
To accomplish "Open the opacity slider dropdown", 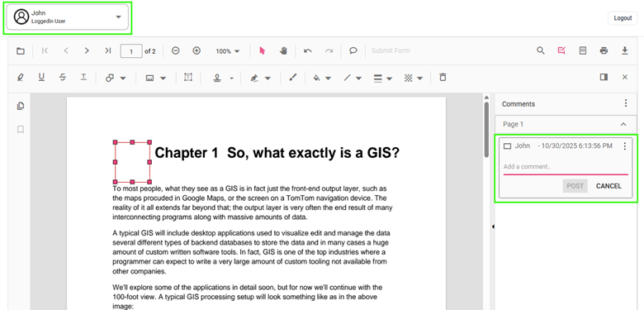I will 414,78.
